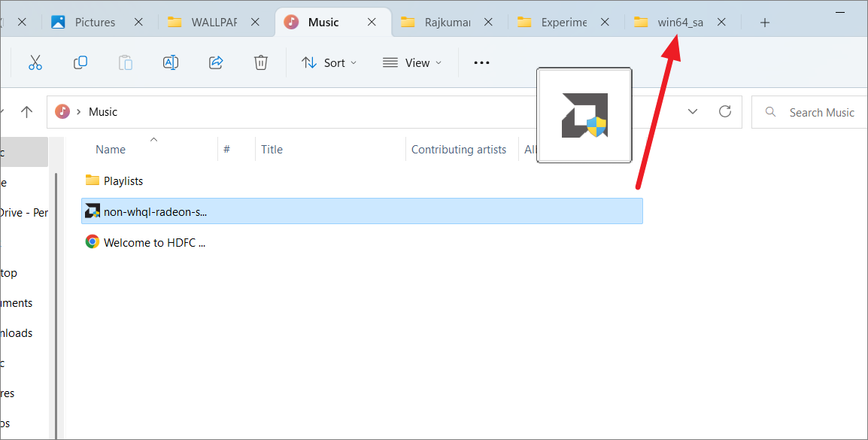This screenshot has height=440, width=868.
Task: Switch to the Experime tab
Action: (x=563, y=22)
